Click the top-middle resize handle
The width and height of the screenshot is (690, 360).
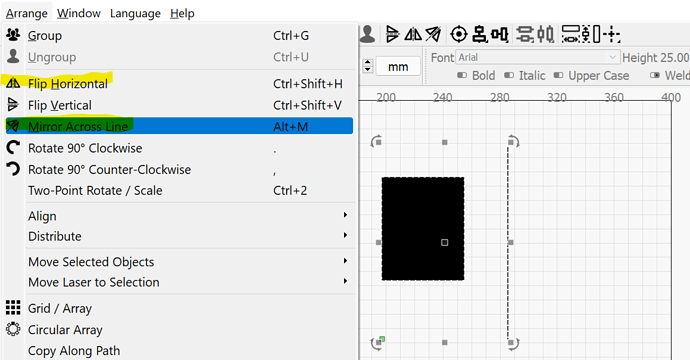(x=444, y=142)
